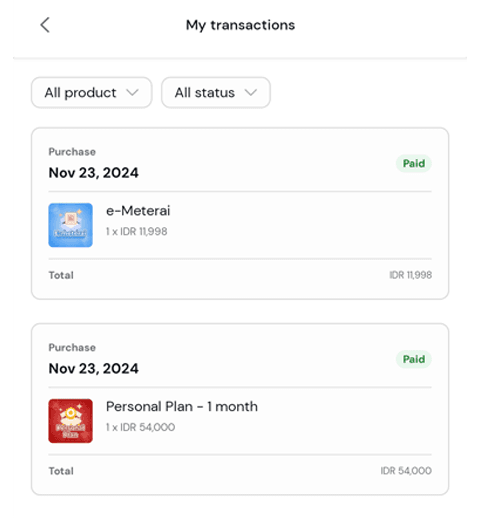The image size is (480, 526).
Task: Tap the Paid badge on e-Meterai purchase
Action: tap(414, 163)
